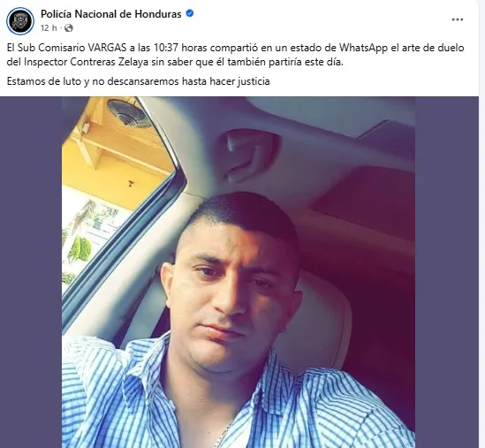Viewport: 485px width, 448px height.
Task: Click the word VARGAS in the post
Action: coord(107,48)
